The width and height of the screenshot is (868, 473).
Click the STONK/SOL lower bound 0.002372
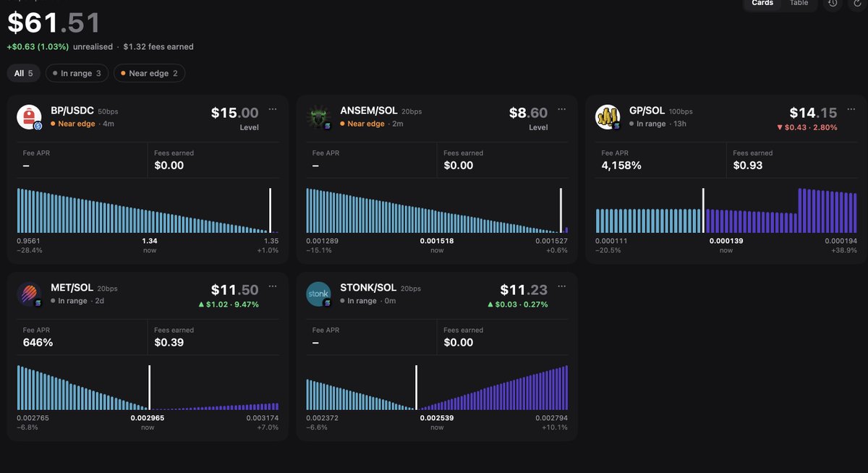point(322,418)
